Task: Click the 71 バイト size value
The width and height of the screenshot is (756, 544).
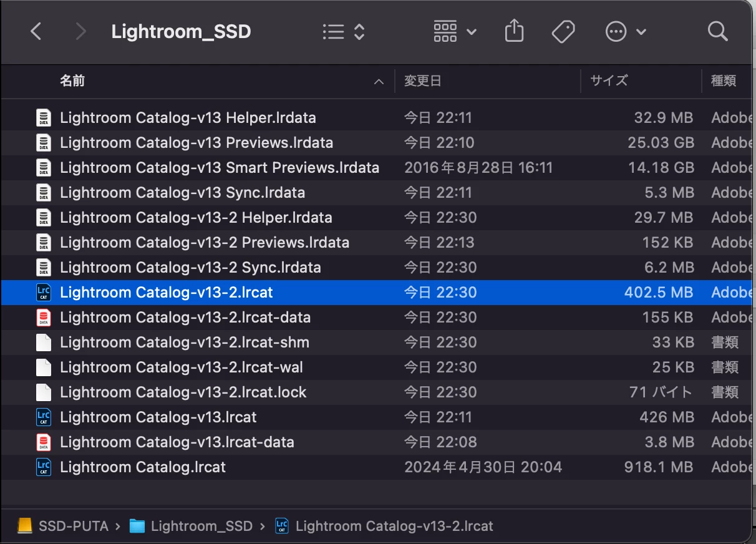Action: (x=661, y=392)
